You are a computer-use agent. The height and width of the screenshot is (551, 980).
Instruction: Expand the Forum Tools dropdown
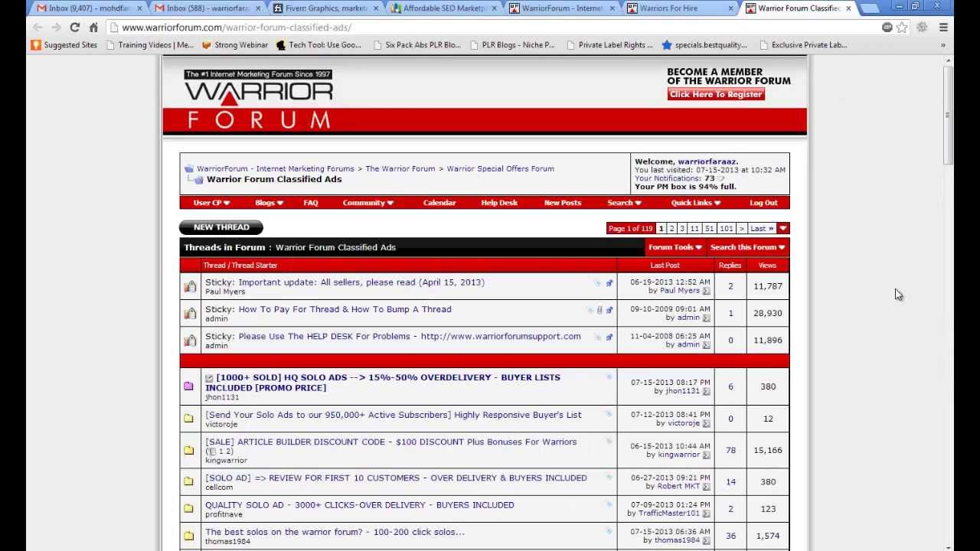coord(675,247)
